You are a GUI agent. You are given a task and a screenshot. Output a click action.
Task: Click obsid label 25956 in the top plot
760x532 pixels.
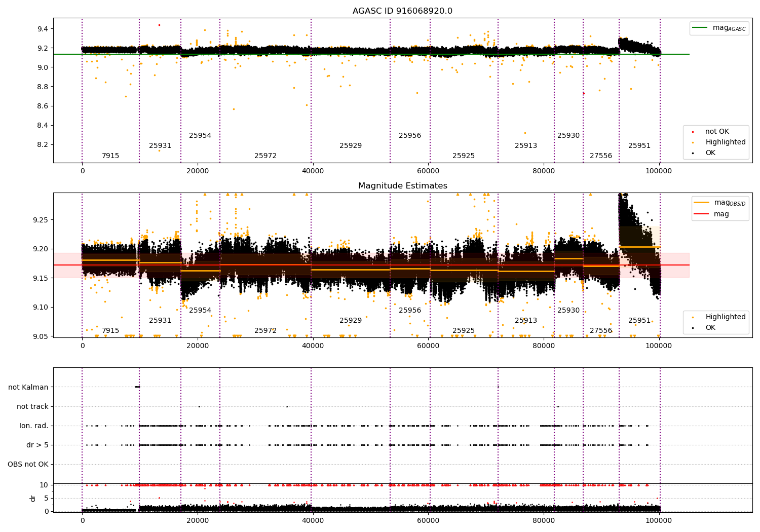pos(410,136)
